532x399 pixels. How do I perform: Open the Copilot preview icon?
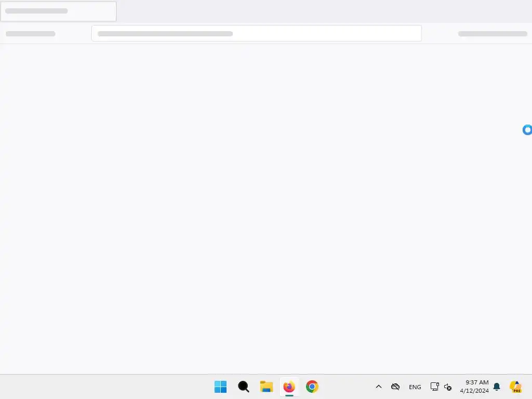515,387
